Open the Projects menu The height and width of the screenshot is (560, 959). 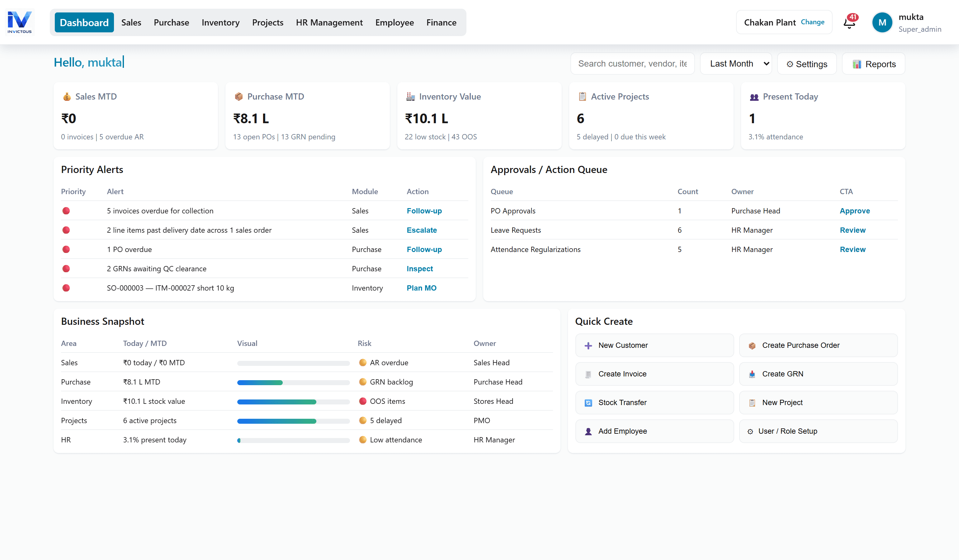pos(267,22)
